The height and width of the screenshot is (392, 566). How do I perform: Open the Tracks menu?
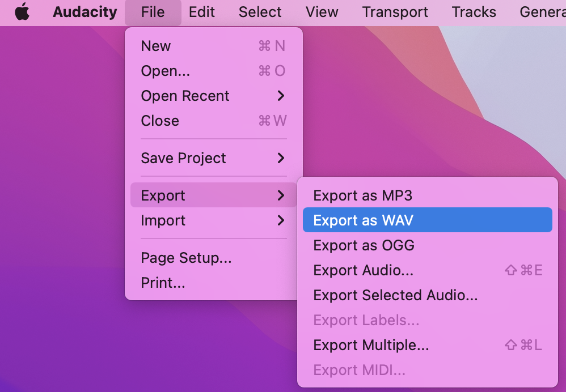pyautogui.click(x=474, y=12)
